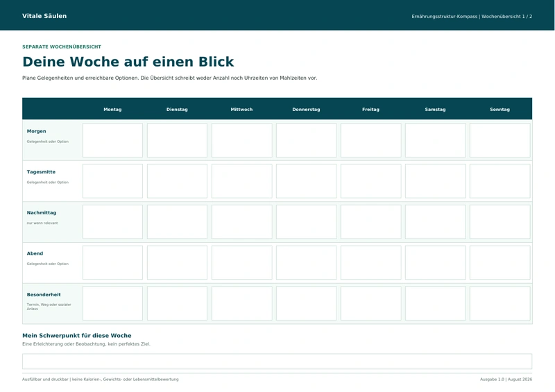
Task: Click the 'Termin, Weg oder sozialer Anlass' hint
Action: [x=49, y=307]
